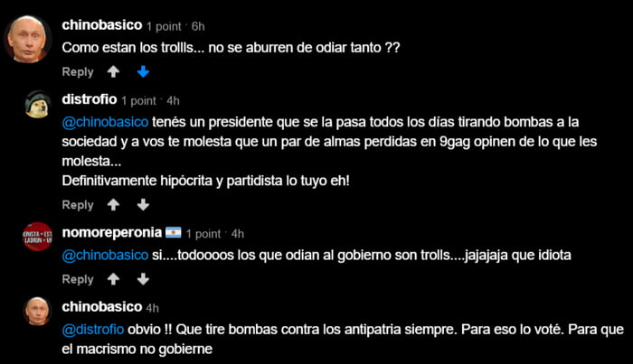Follow the @chinobasico mention in distrofio's reply
The width and height of the screenshot is (633, 364).
tap(105, 122)
